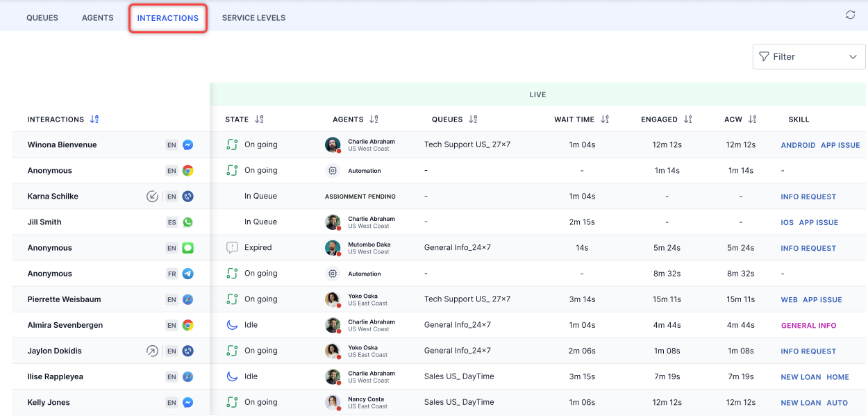Click wait time 2m 15s cell

click(582, 222)
